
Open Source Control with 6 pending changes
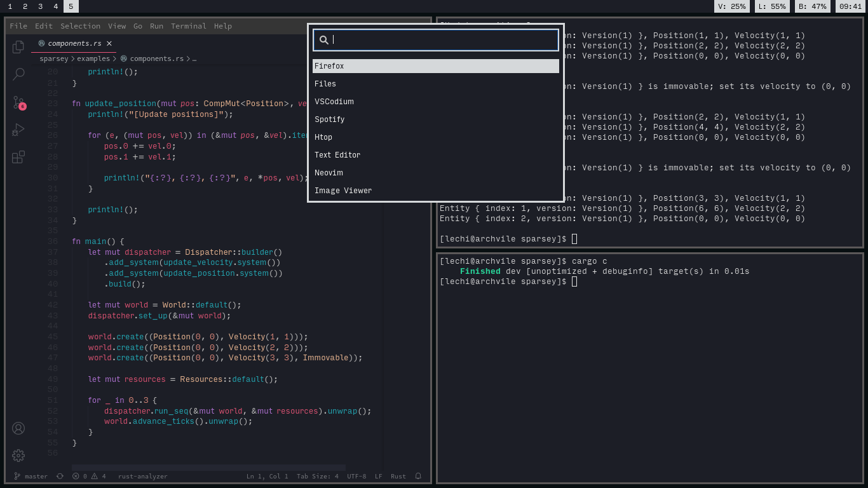tap(18, 102)
